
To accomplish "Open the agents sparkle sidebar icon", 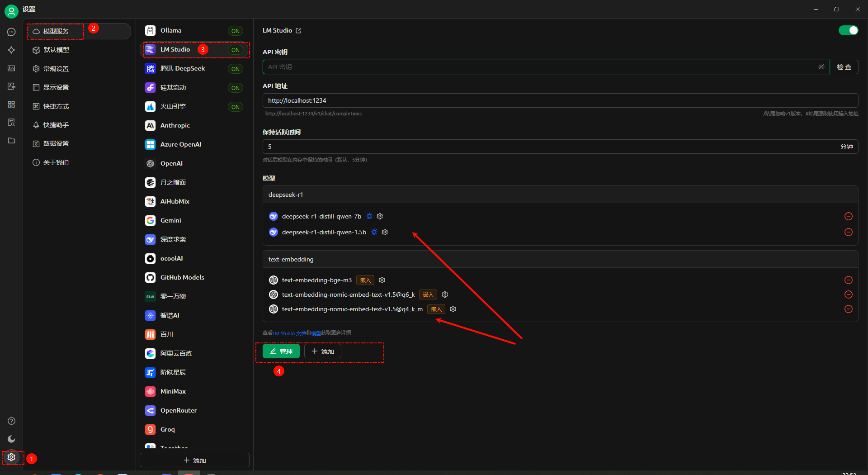I will (x=11, y=50).
